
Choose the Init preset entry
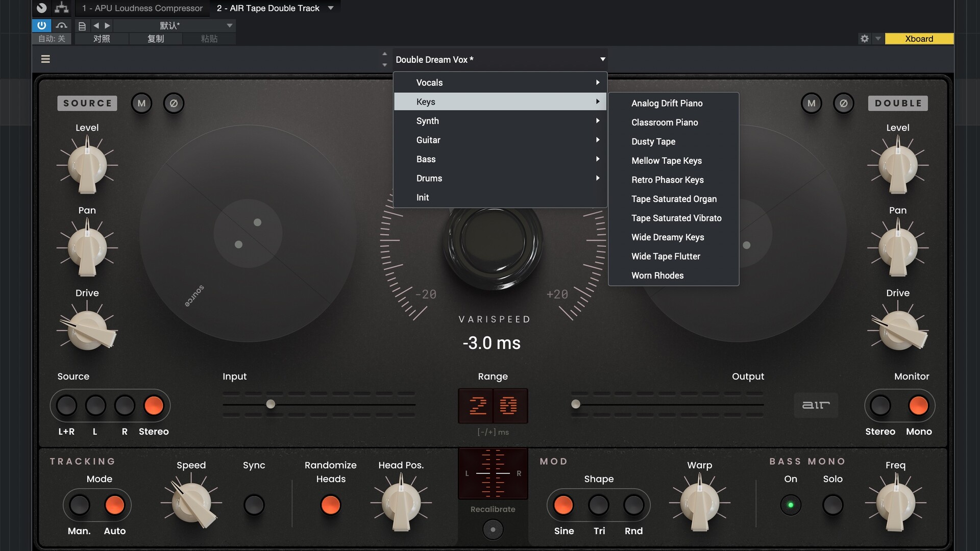(x=423, y=197)
